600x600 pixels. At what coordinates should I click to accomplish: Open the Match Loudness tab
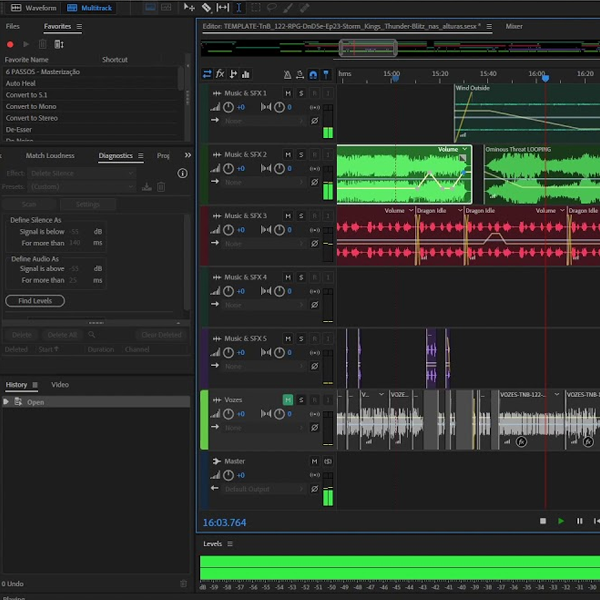coord(50,156)
